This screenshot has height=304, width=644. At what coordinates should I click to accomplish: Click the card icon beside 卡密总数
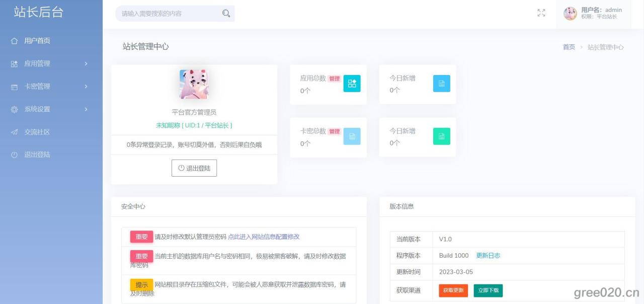(x=352, y=136)
